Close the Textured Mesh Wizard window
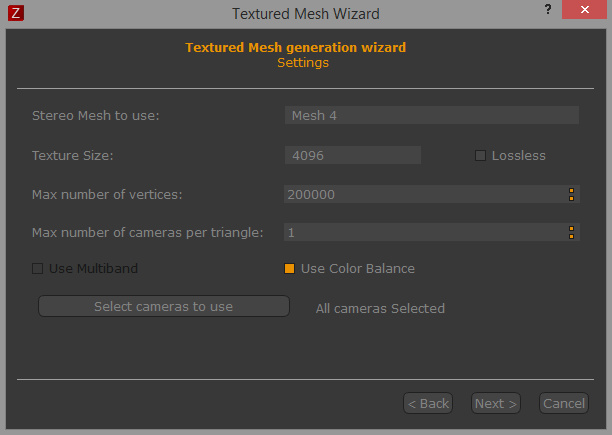This screenshot has width=612, height=435. 584,9
